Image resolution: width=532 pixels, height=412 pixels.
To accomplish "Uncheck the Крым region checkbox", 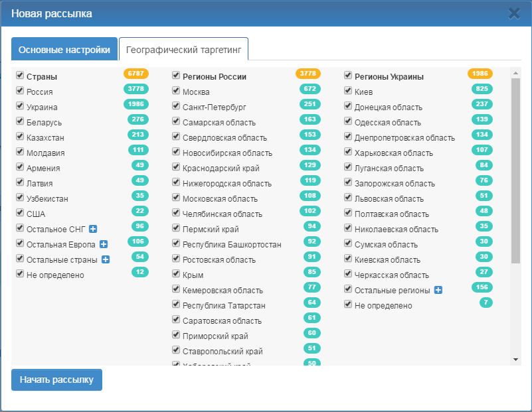I will point(176,274).
